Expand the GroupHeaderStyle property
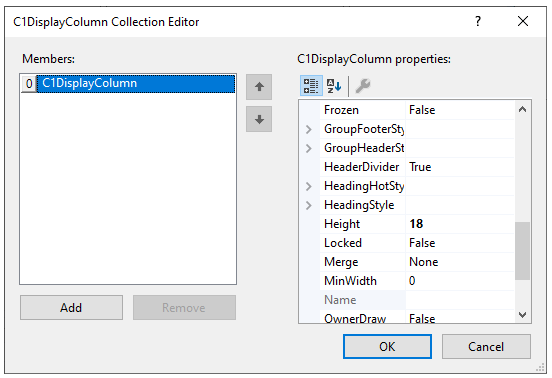The image size is (552, 378). pyautogui.click(x=309, y=148)
